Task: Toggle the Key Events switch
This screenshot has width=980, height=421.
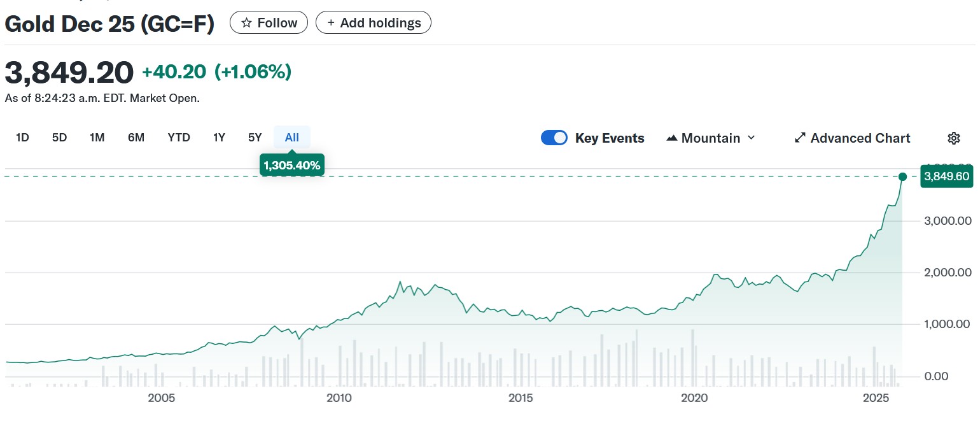Action: [x=554, y=138]
